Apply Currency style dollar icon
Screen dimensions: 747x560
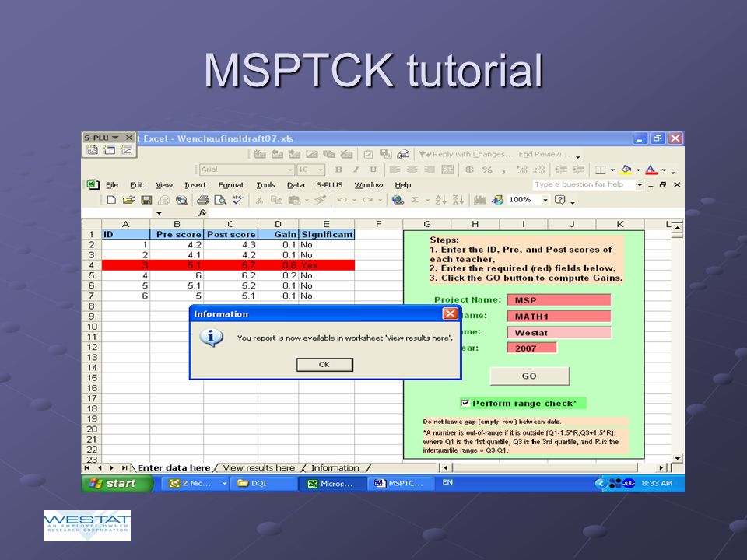tap(469, 170)
